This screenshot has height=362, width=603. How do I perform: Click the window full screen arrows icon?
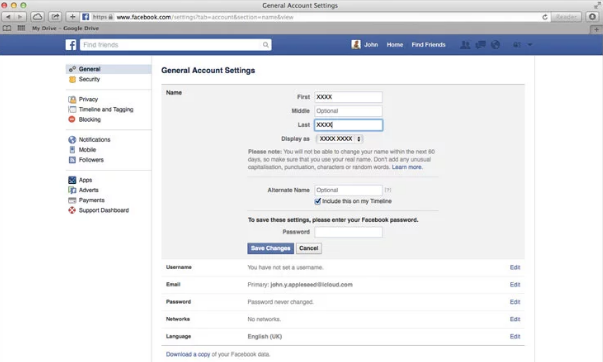[597, 5]
